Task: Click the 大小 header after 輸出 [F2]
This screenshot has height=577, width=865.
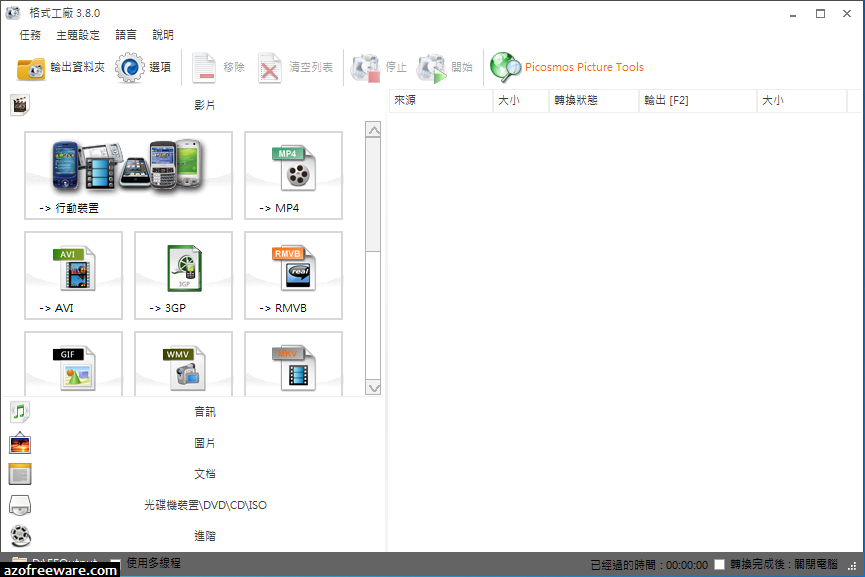Action: click(802, 100)
